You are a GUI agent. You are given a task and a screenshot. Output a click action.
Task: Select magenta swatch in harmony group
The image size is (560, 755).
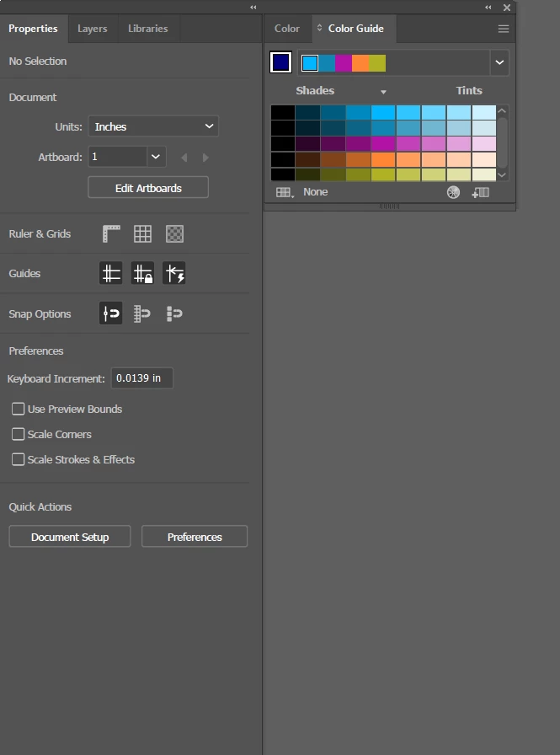[x=344, y=63]
